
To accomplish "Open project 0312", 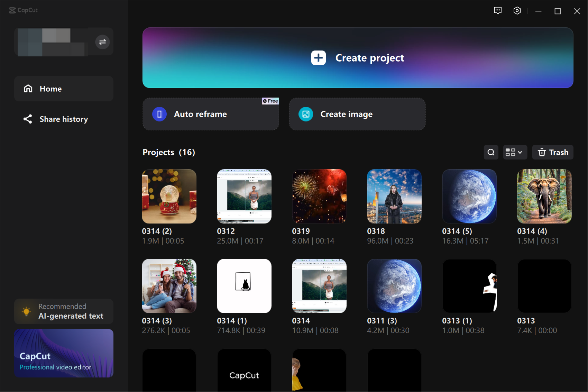I will [x=244, y=196].
